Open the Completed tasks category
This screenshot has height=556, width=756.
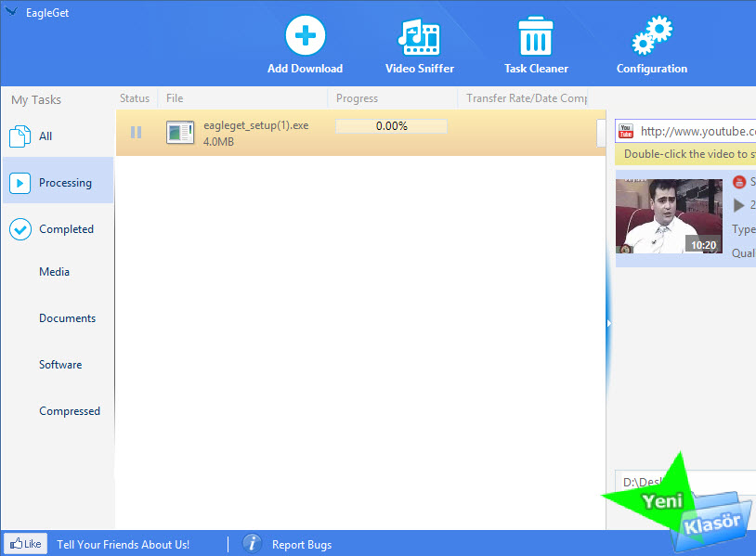pyautogui.click(x=65, y=229)
